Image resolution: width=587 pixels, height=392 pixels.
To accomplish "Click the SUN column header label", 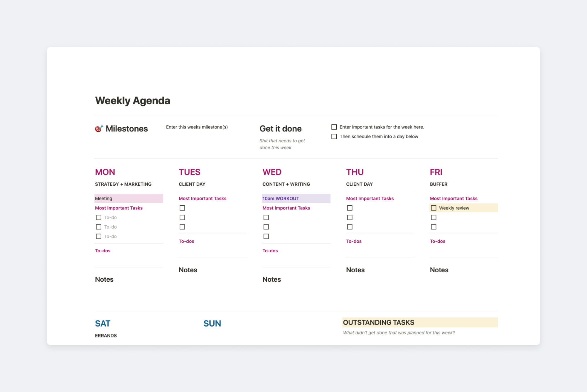I will coord(212,323).
